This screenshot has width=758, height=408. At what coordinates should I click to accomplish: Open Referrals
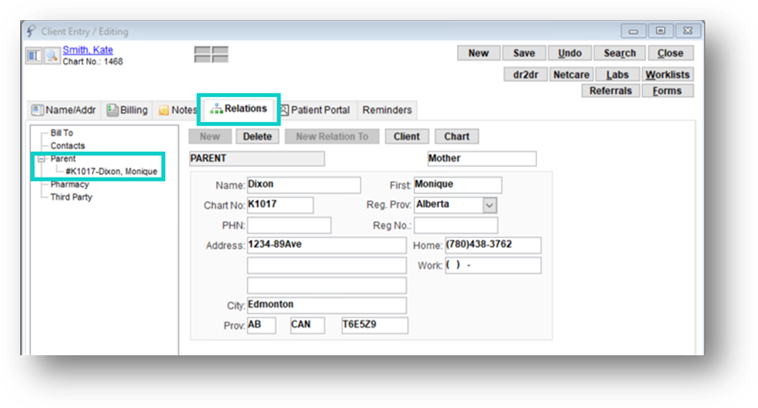point(611,91)
